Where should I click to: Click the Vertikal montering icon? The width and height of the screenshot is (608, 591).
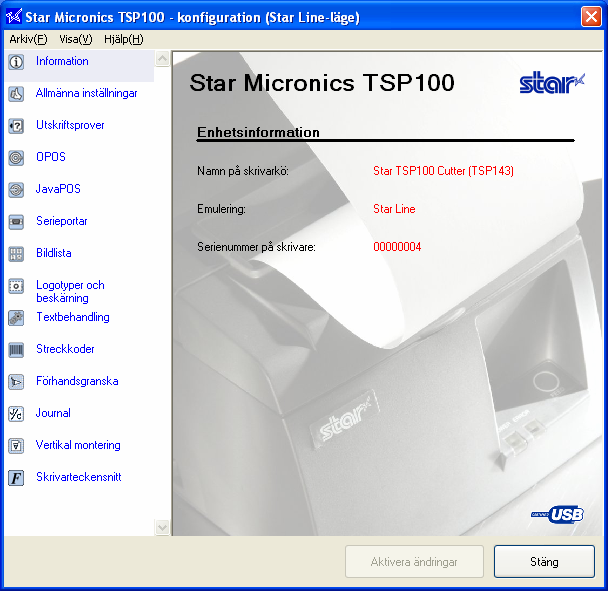coord(16,446)
